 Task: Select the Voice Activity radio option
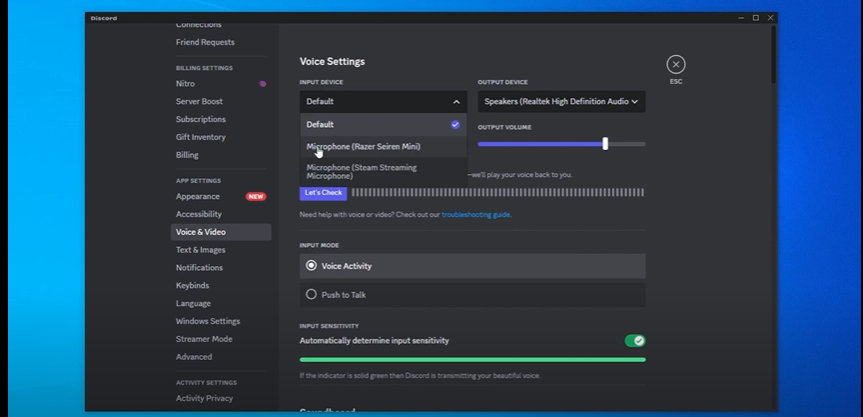point(472,266)
